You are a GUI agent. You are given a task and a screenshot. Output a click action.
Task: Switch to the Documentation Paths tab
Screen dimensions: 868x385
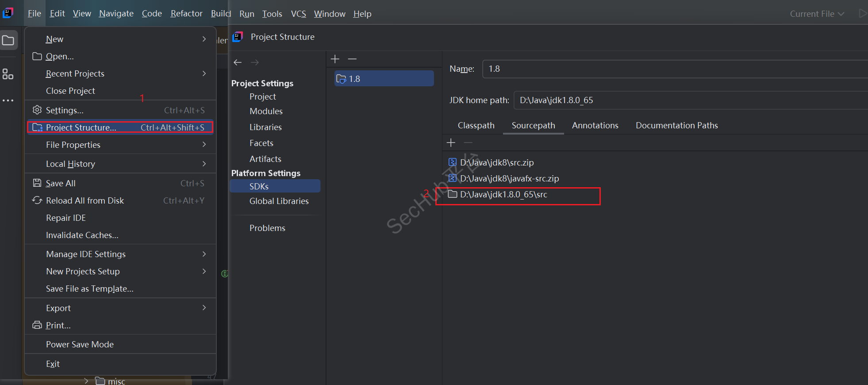(676, 125)
